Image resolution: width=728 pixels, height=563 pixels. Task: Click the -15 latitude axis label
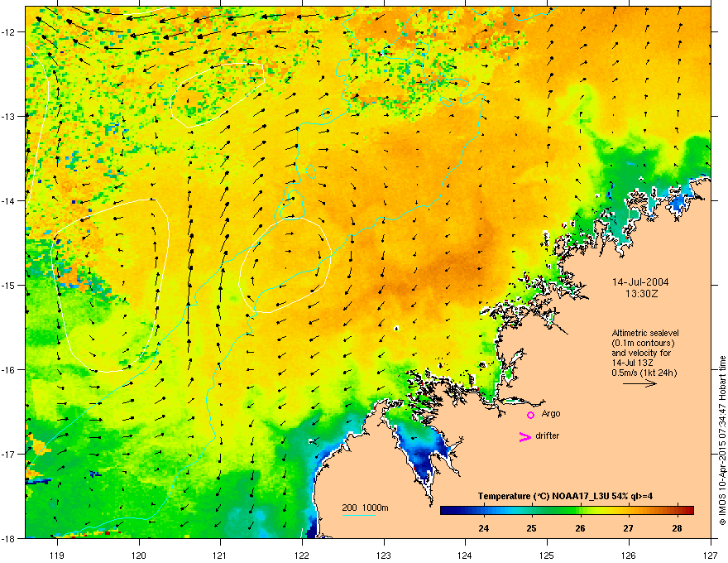[9, 285]
